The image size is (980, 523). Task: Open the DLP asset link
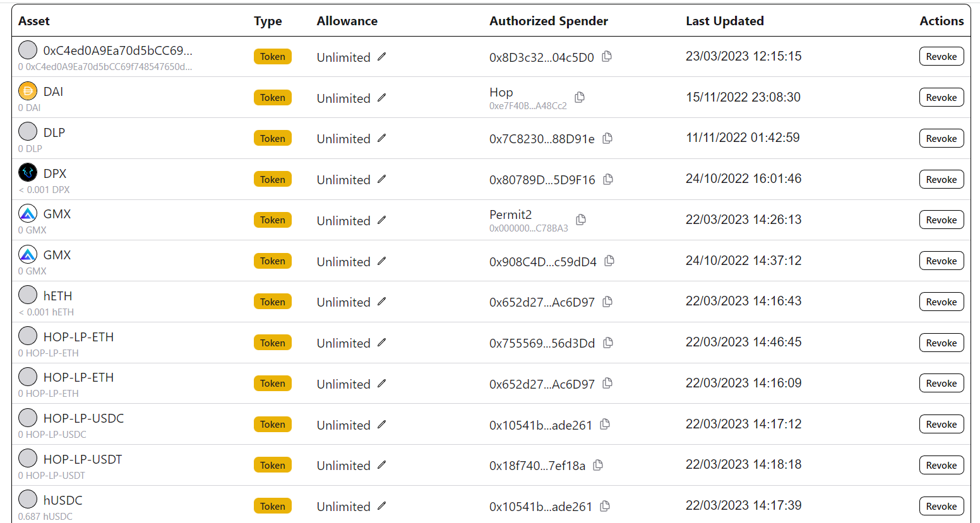(x=54, y=132)
